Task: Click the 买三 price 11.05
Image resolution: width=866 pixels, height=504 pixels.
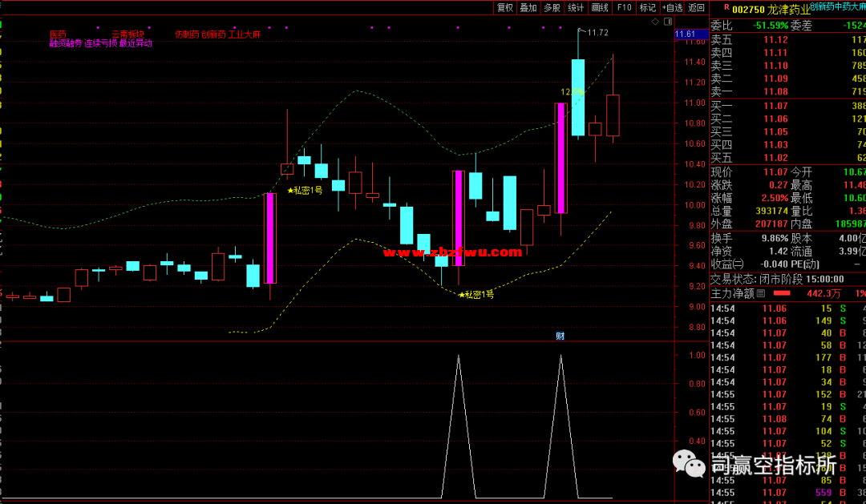Action: pos(775,132)
